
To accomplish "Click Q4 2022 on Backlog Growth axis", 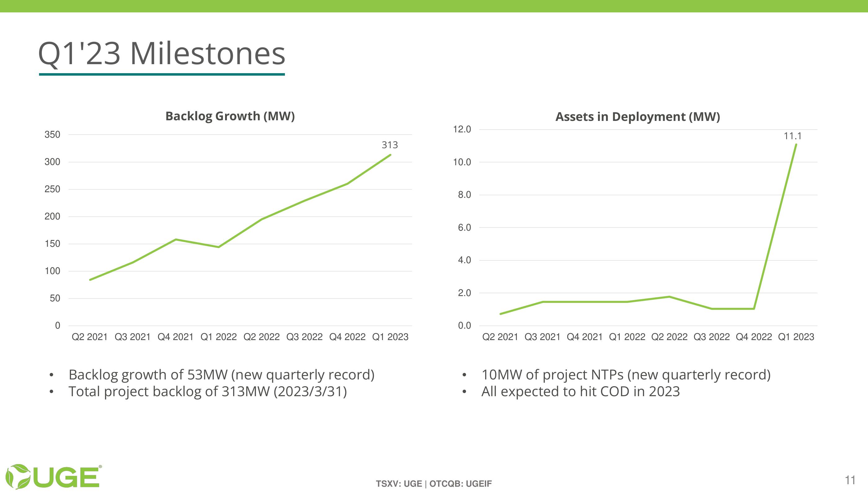I will click(x=347, y=337).
